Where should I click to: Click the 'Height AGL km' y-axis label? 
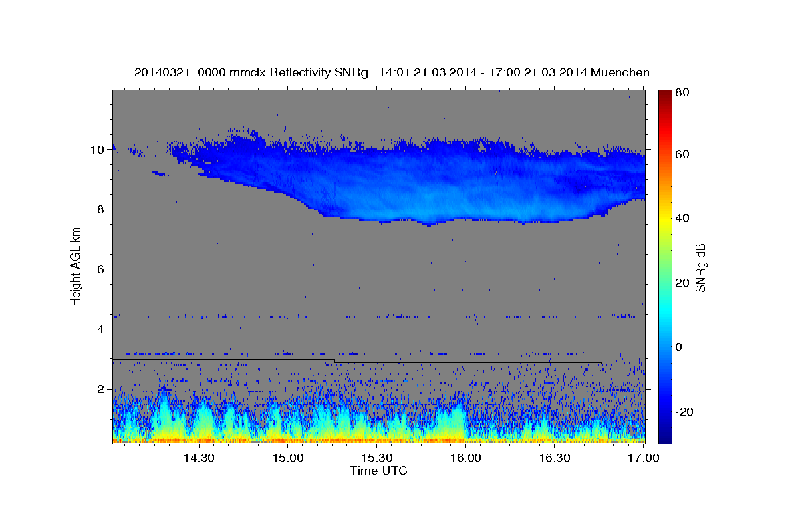(76, 267)
